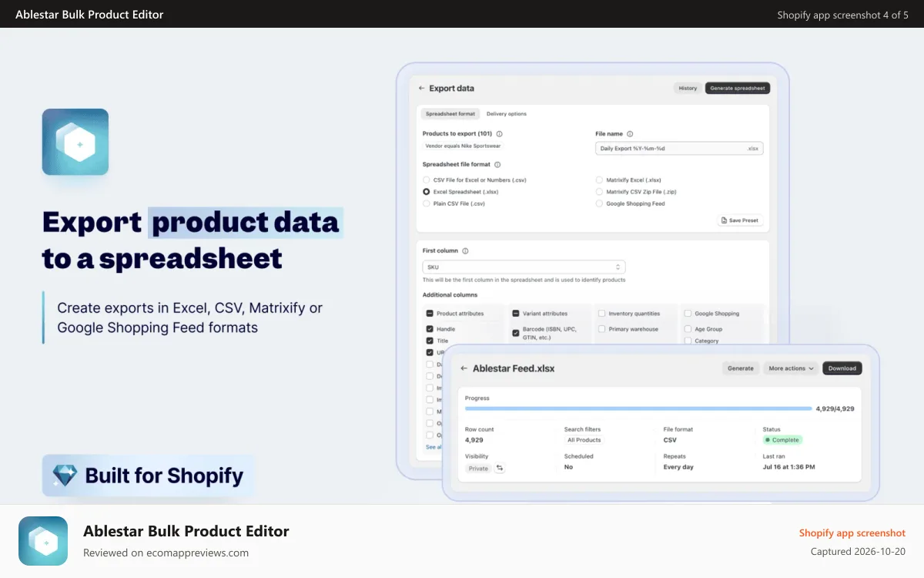The width and height of the screenshot is (924, 578).
Task: Click the Built for Shopify badge
Action: (148, 476)
